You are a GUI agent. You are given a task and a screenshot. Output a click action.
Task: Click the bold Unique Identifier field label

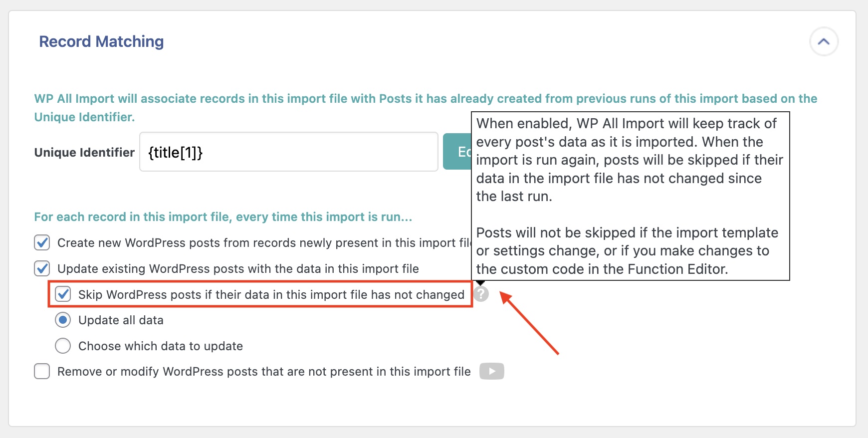[84, 153]
